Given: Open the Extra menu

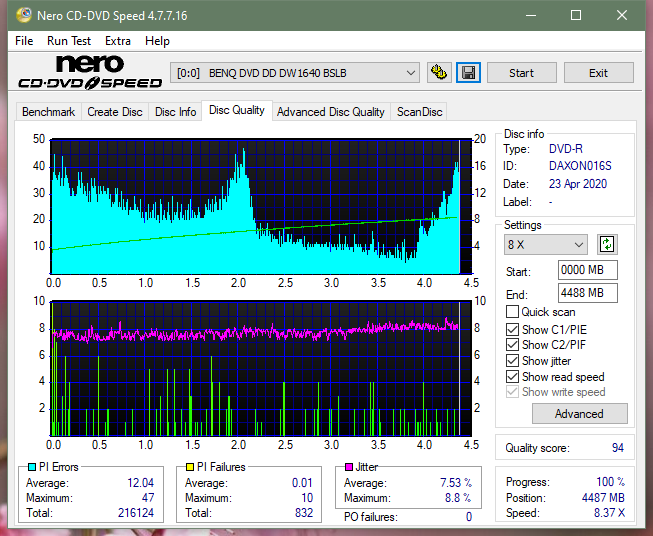Looking at the screenshot, I should click(x=118, y=41).
